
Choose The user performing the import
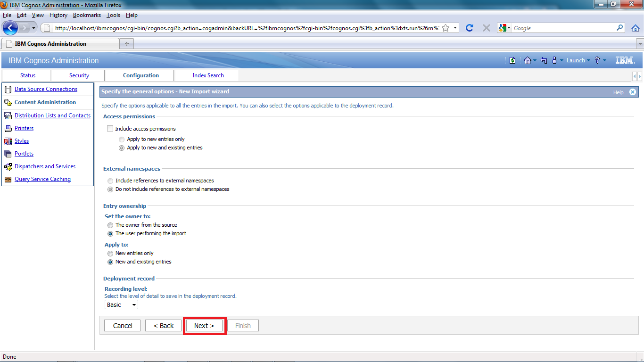pos(110,234)
